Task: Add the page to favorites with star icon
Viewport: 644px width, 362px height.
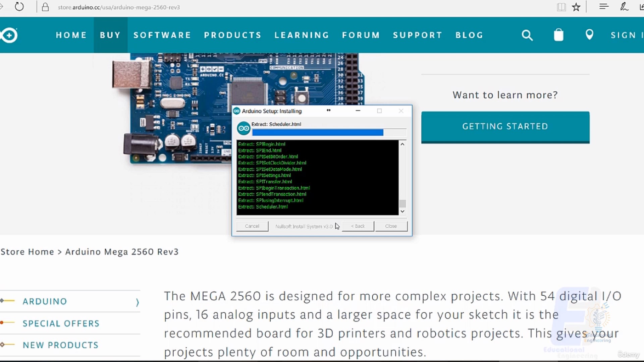Action: (576, 7)
